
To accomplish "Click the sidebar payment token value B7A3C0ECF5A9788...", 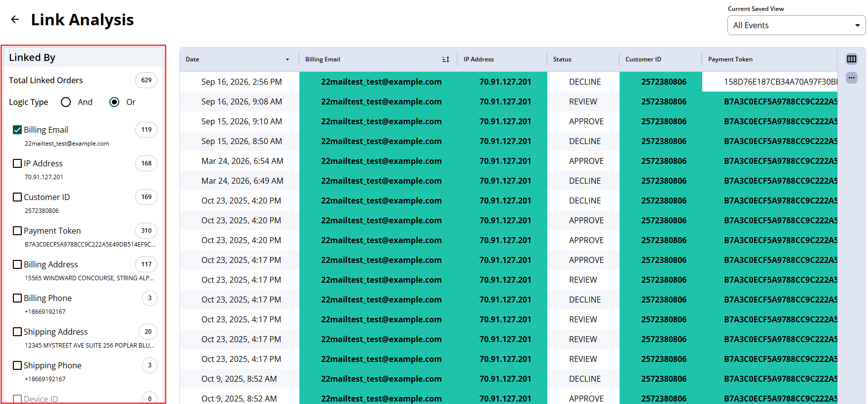I will pyautogui.click(x=90, y=245).
